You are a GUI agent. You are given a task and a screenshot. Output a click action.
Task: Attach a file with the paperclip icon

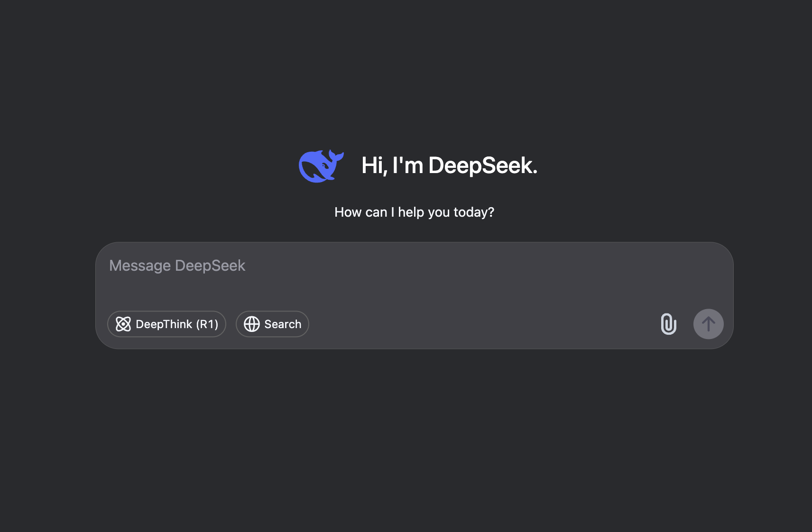668,324
